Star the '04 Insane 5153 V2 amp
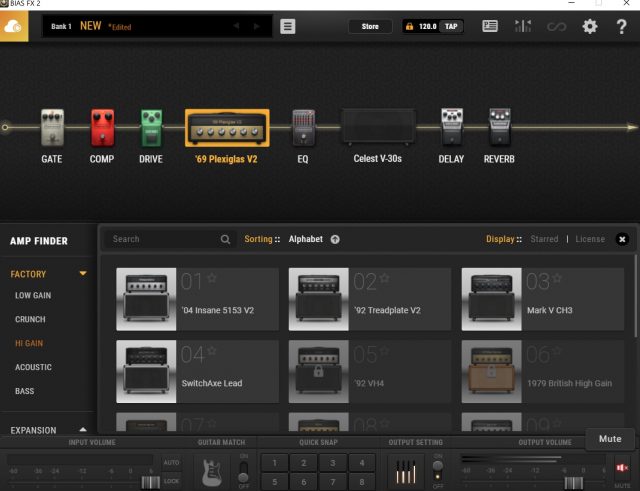The image size is (640, 491). pos(212,278)
